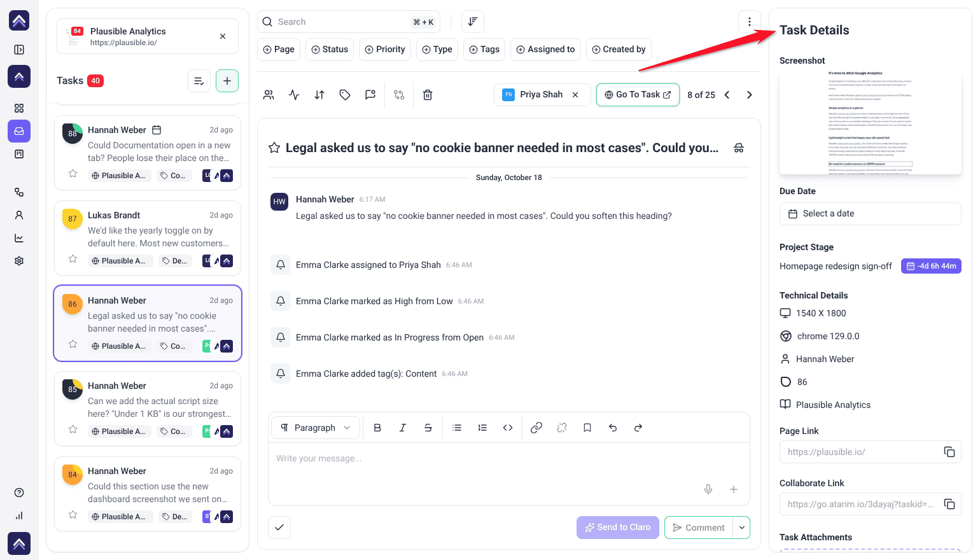This screenshot has height=560, width=980.
Task: Star the Lukas Brandt task card
Action: click(73, 259)
